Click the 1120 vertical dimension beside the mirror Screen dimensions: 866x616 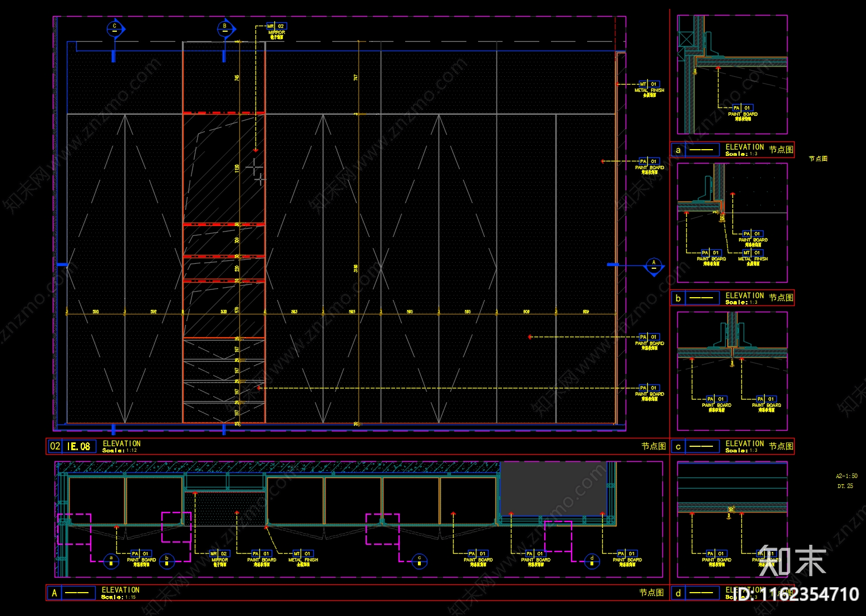pyautogui.click(x=237, y=168)
